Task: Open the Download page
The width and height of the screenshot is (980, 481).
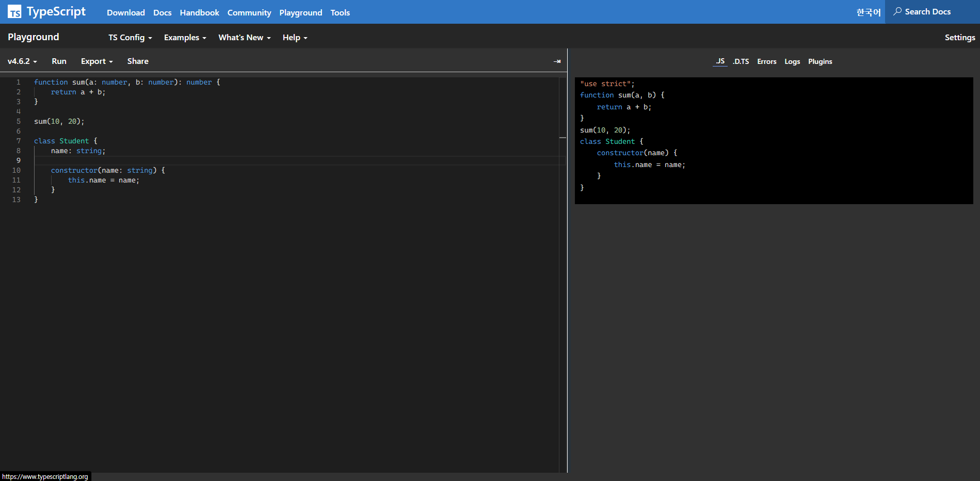Action: (x=126, y=12)
